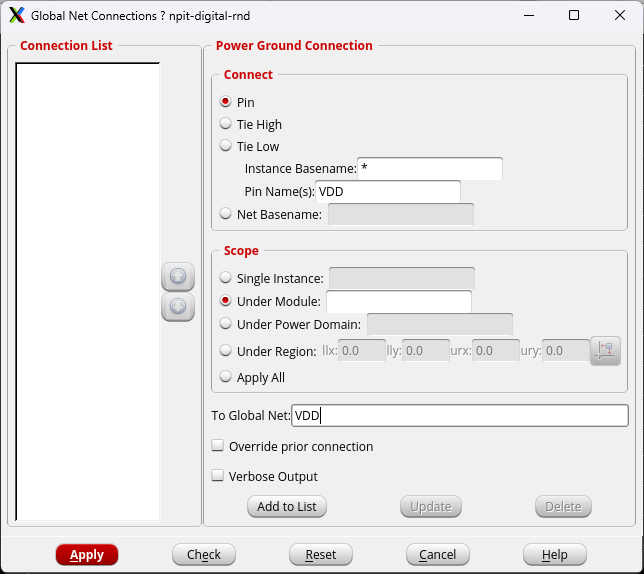Click the Net Basename text field
Viewport: 644px width, 574px height.
401,214
